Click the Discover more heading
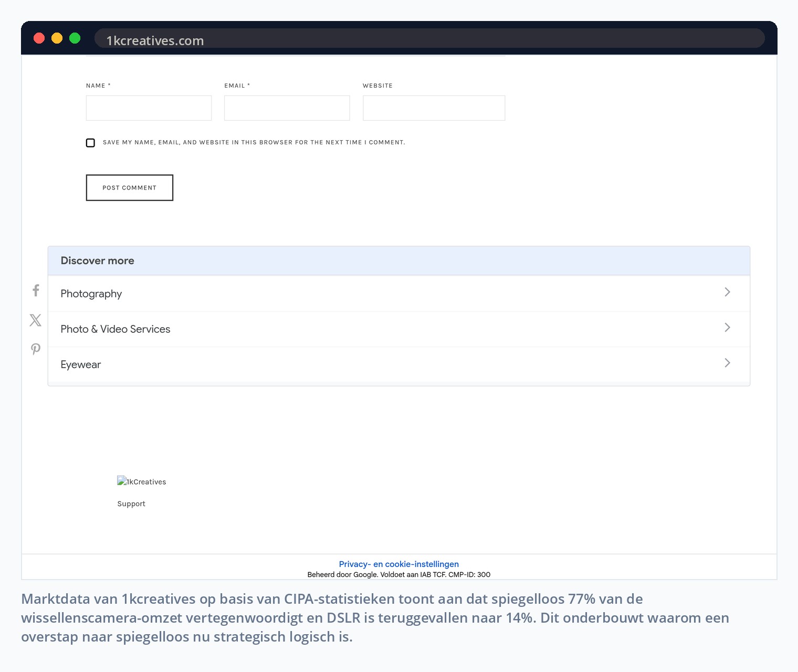Screen dimensions: 798x672 click(98, 261)
